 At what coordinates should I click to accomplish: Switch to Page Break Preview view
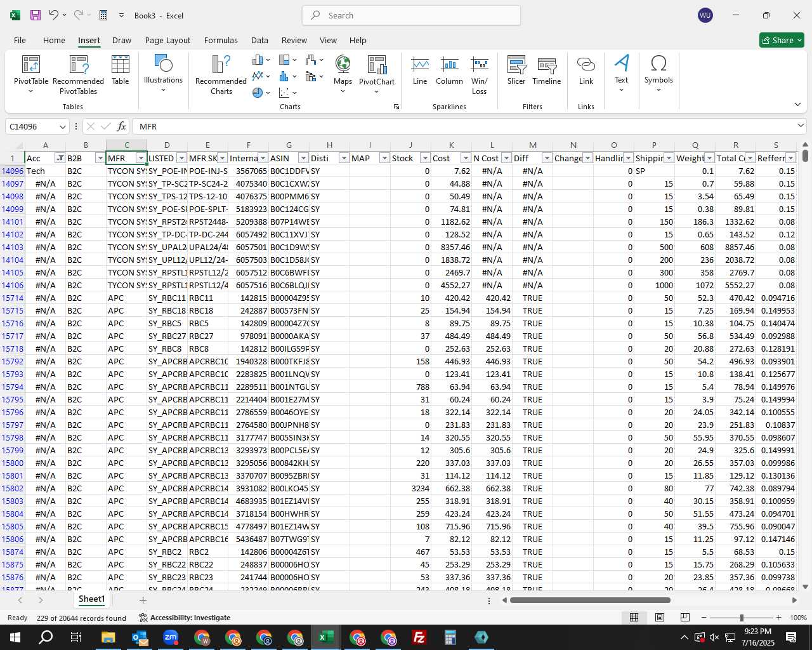click(684, 618)
